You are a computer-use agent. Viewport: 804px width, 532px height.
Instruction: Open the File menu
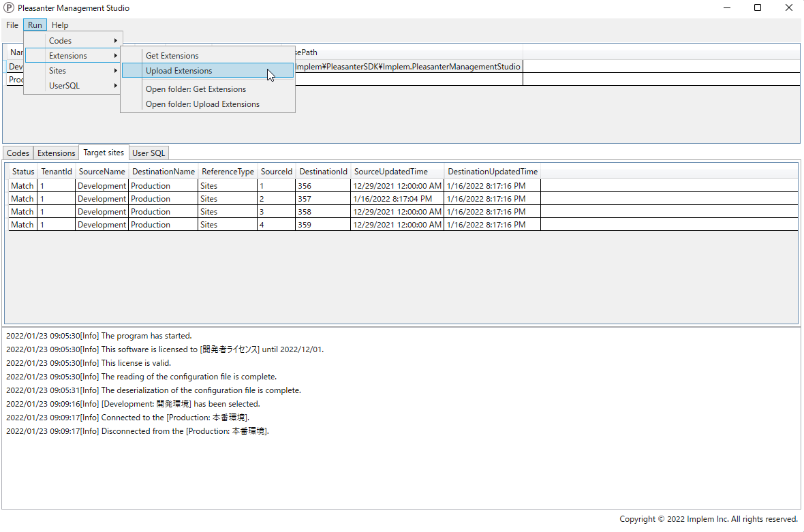(x=12, y=25)
